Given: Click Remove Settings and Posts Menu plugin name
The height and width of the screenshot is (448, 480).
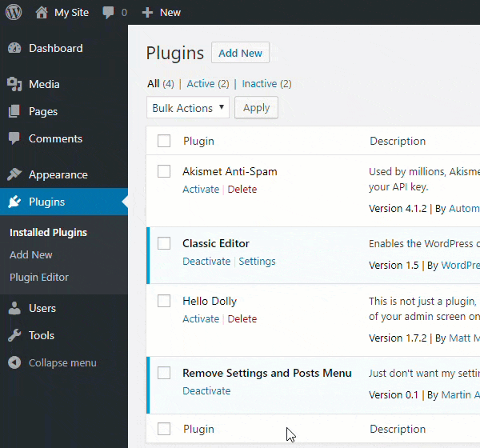Looking at the screenshot, I should click(x=267, y=373).
